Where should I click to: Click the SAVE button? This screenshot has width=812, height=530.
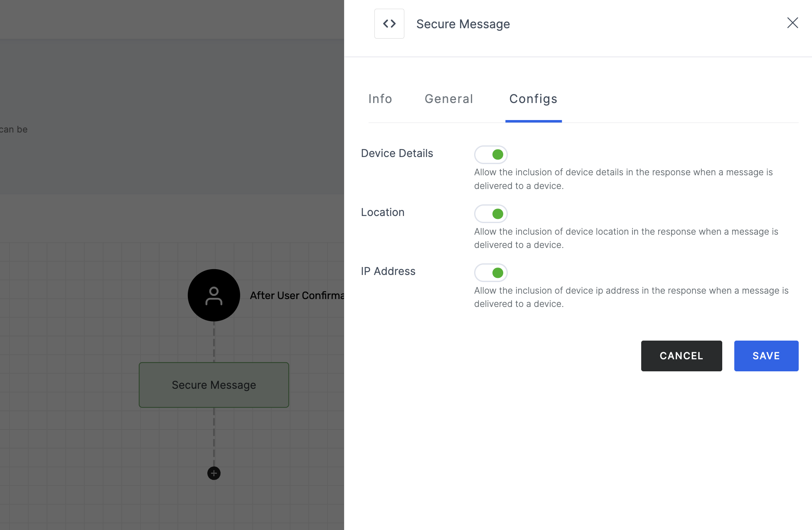click(766, 356)
